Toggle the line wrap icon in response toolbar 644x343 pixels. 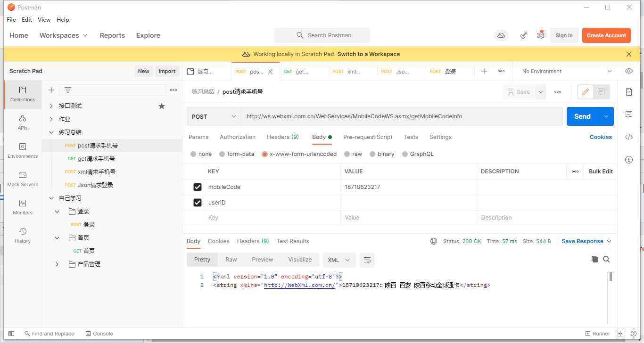point(367,260)
